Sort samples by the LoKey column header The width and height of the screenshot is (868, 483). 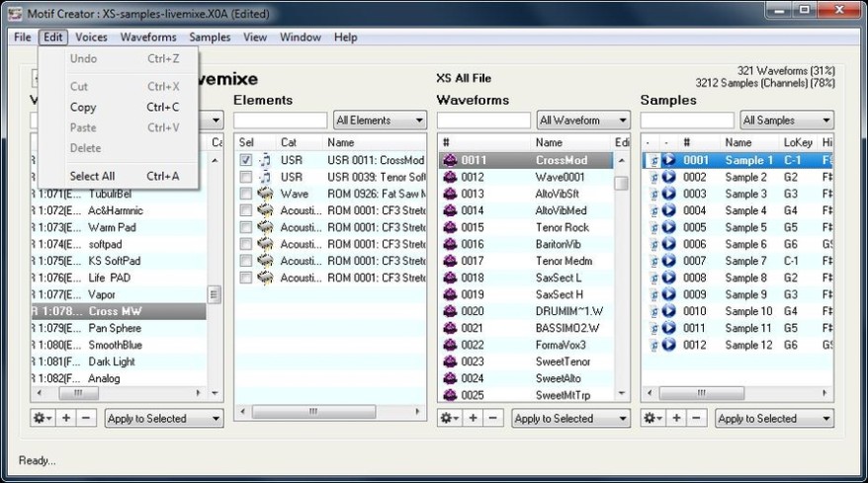[798, 142]
